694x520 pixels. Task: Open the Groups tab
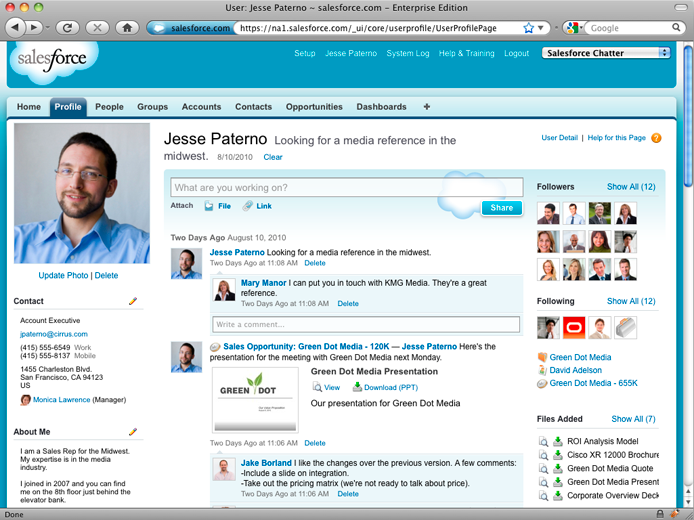[152, 107]
